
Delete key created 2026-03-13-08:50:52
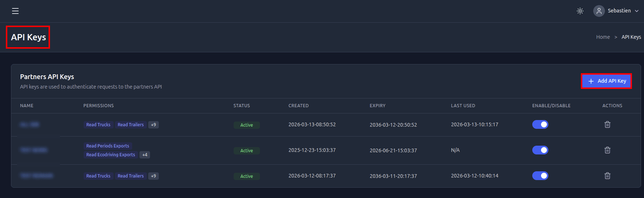[x=607, y=124]
